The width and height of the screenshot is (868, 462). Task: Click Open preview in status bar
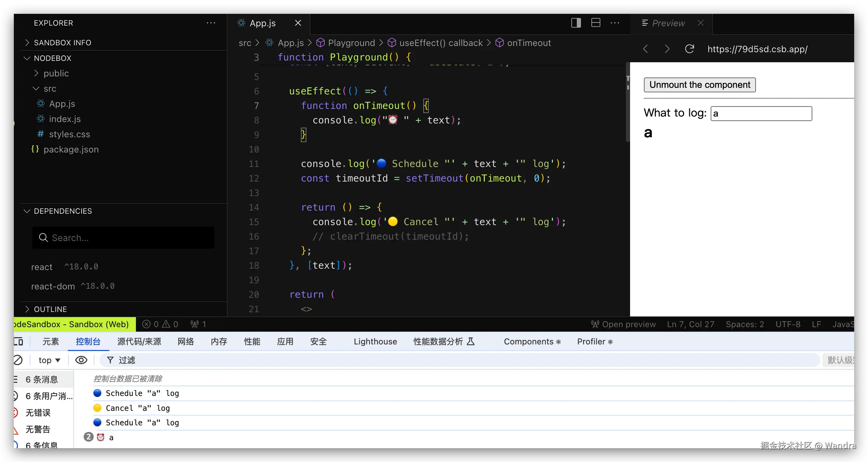click(x=623, y=324)
